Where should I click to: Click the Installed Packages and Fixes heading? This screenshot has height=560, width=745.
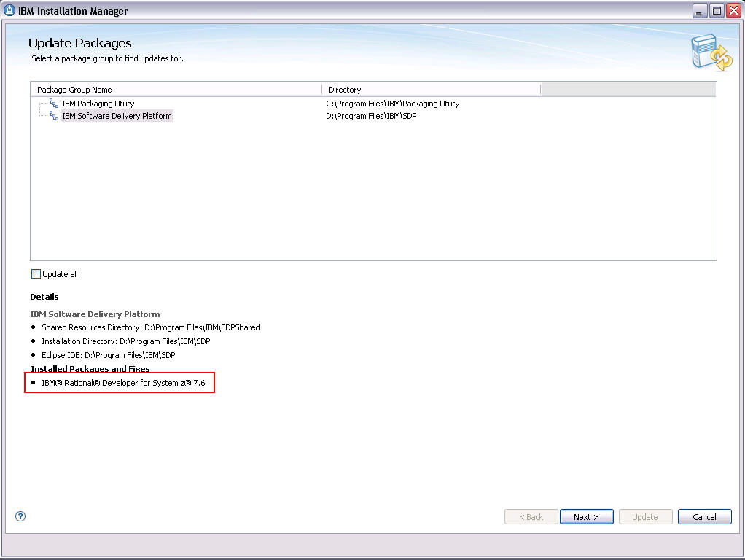(90, 369)
